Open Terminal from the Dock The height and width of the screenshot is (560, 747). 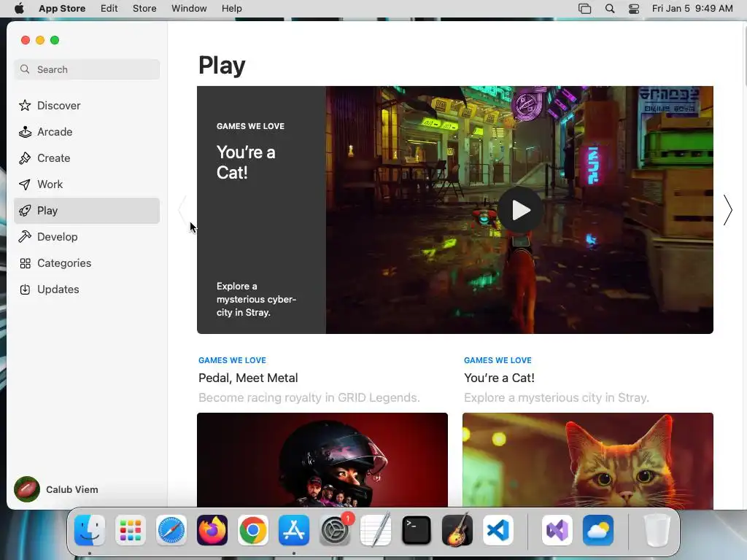(417, 530)
